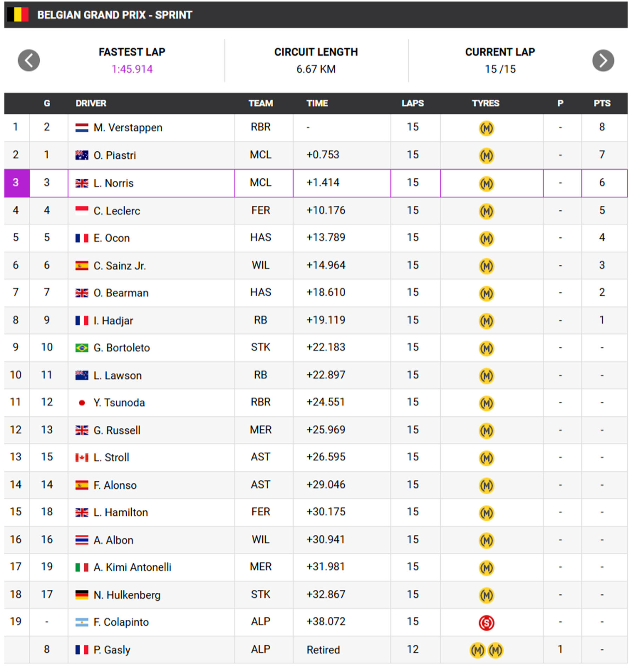Click the purple highlighted position 3 cell
The width and height of the screenshot is (632, 672).
[x=16, y=183]
